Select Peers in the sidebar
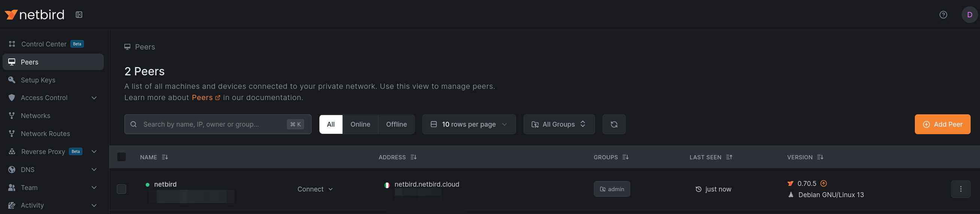This screenshot has width=980, height=214. (53, 62)
